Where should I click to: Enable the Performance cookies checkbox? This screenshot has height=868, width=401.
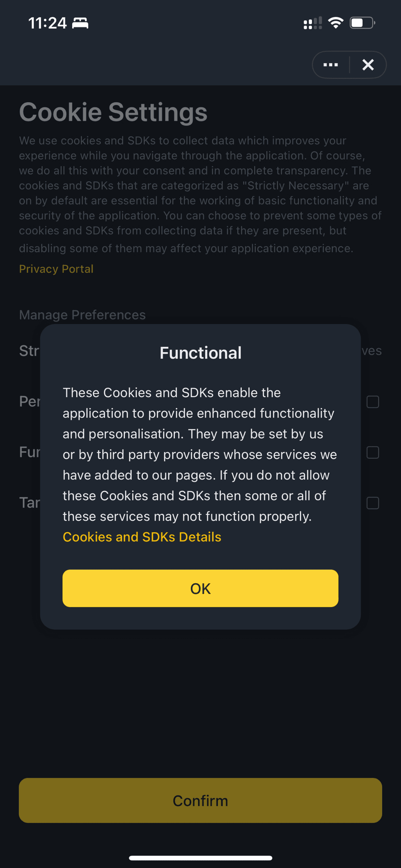click(x=372, y=402)
